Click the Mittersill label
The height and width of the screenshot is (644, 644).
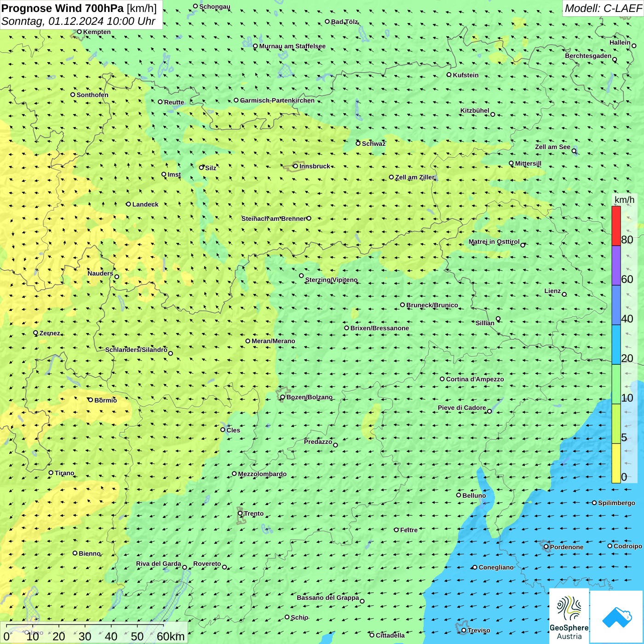(x=528, y=163)
